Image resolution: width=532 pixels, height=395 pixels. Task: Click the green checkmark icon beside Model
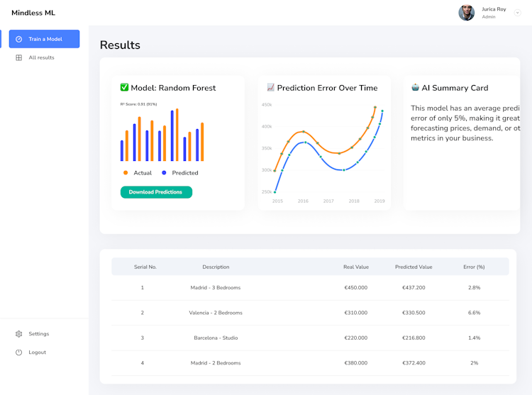[x=125, y=87]
